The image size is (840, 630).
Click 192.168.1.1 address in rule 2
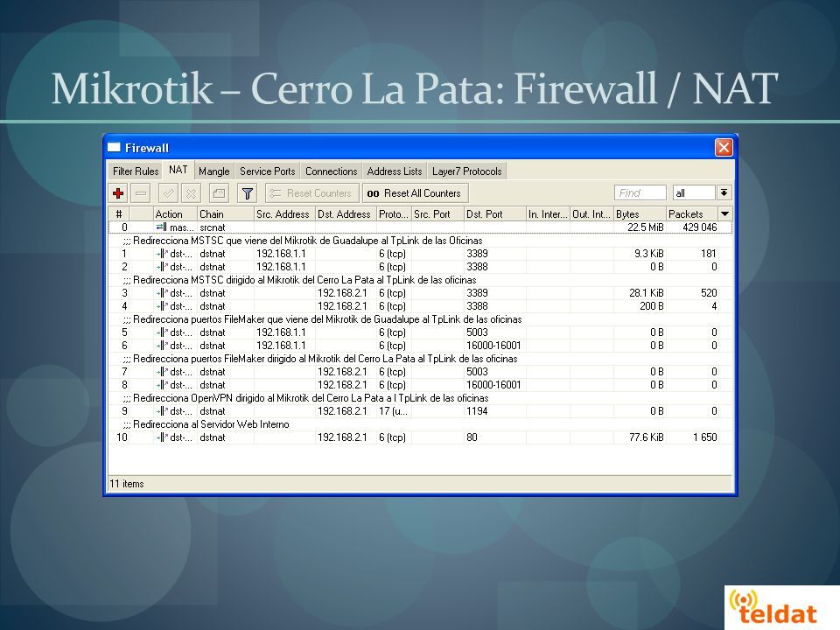(x=281, y=267)
